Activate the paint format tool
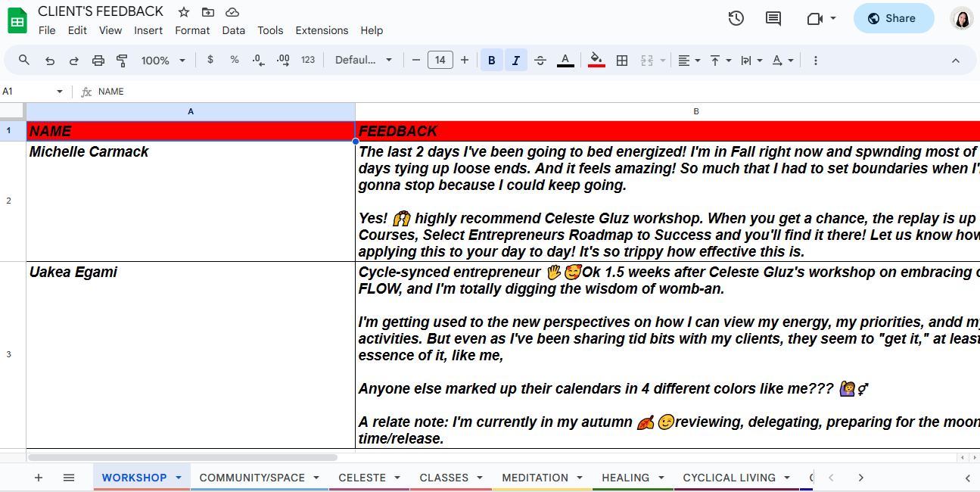 click(x=122, y=61)
